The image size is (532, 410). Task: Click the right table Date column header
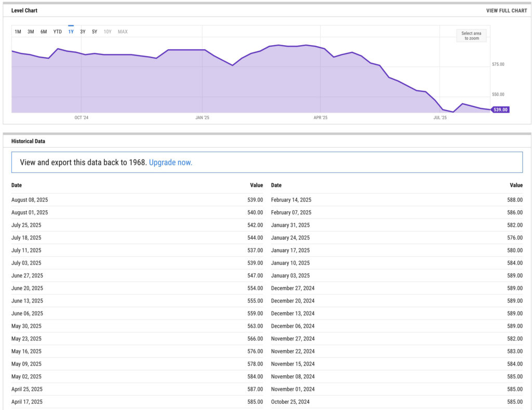point(276,185)
